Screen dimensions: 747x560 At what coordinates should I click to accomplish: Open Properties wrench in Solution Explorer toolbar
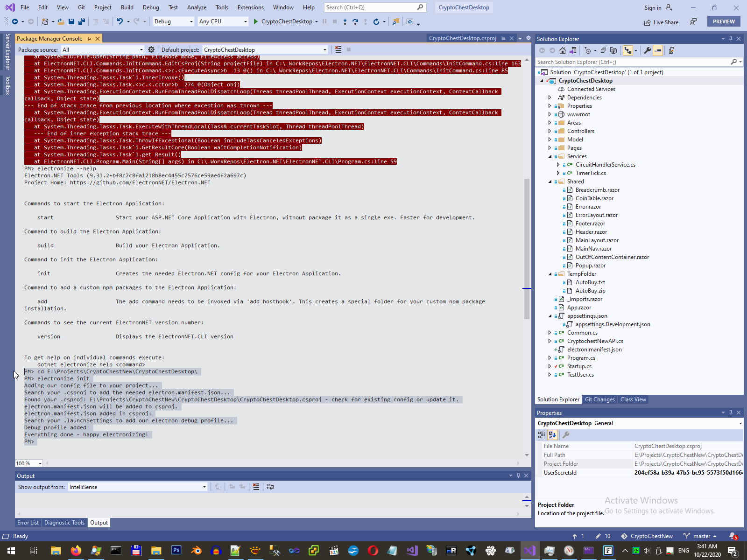(x=648, y=50)
